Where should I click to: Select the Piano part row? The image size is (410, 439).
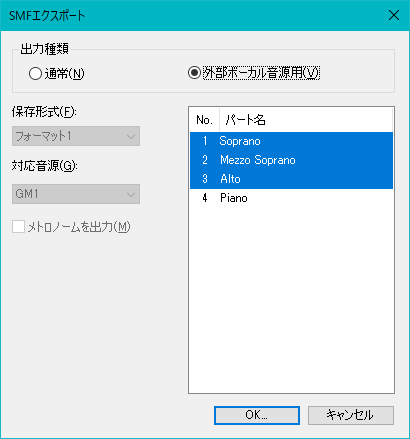pyautogui.click(x=291, y=198)
